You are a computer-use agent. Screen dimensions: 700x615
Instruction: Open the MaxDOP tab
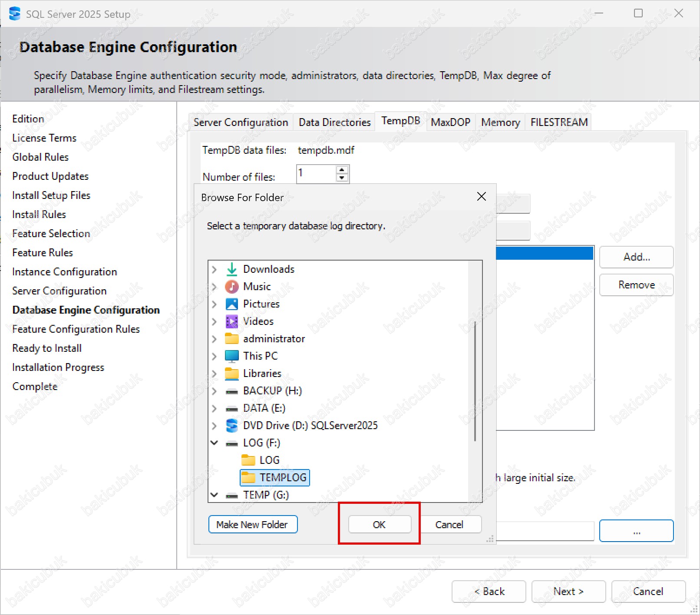pyautogui.click(x=450, y=122)
